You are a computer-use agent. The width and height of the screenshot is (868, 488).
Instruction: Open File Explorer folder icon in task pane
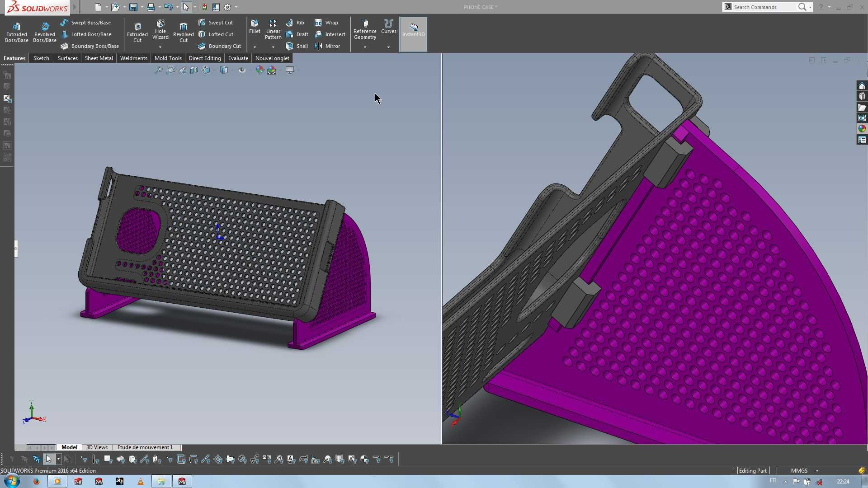coord(862,107)
